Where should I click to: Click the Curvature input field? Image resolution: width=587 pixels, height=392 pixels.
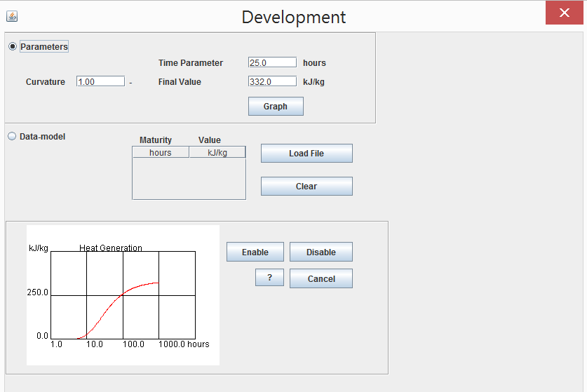tap(100, 81)
